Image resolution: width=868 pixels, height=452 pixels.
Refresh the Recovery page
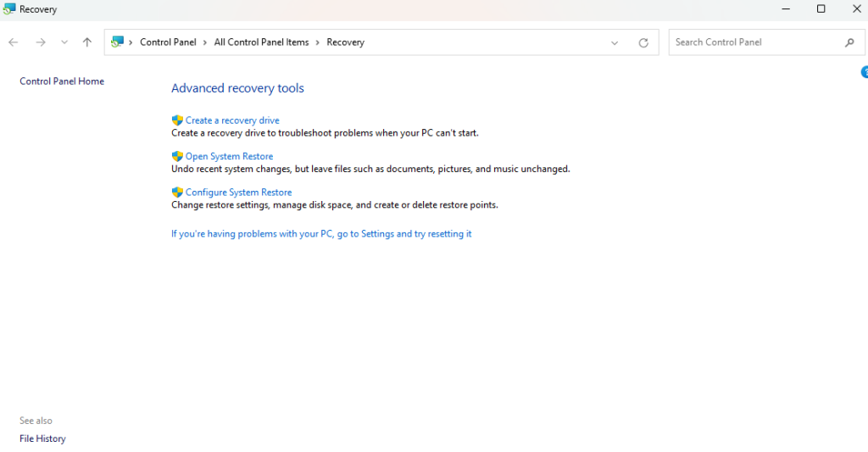click(643, 42)
